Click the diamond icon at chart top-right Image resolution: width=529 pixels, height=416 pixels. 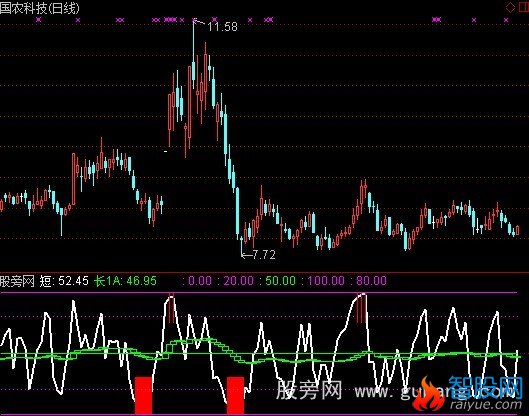point(510,7)
